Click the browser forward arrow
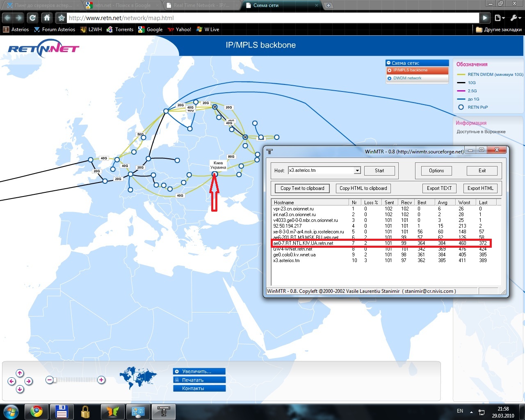 click(x=18, y=18)
